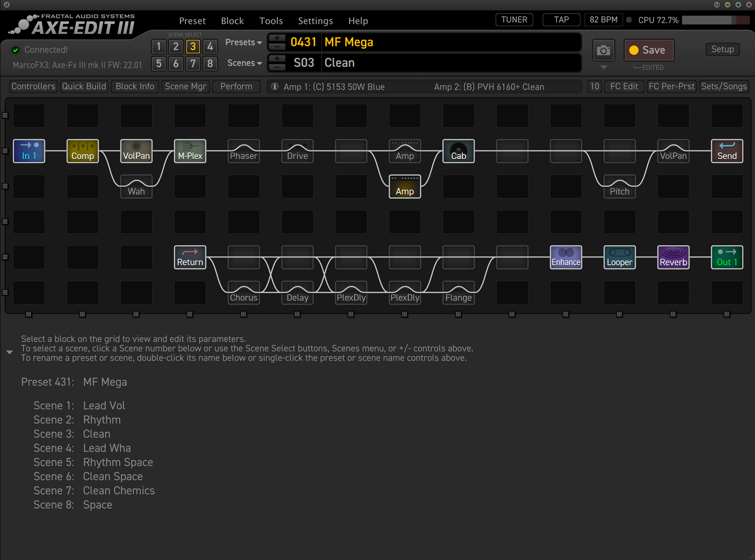Select the Looper block
This screenshot has width=755, height=560.
(620, 258)
